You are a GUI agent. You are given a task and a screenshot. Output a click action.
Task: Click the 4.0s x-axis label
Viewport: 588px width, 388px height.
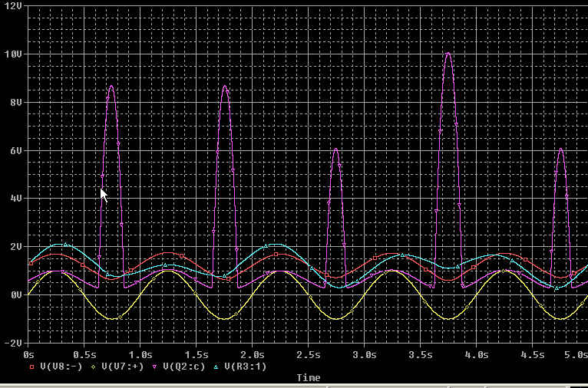[x=476, y=354]
